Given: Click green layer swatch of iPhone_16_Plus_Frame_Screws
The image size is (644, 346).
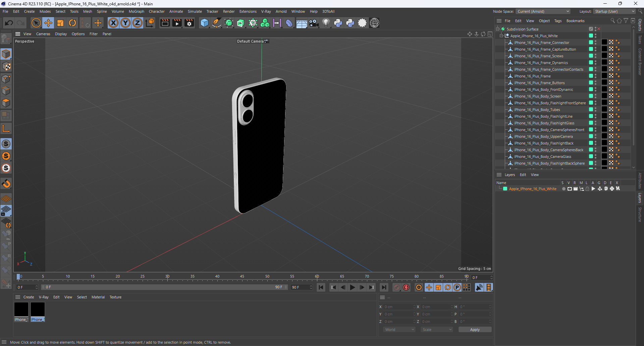Looking at the screenshot, I should pos(591,56).
